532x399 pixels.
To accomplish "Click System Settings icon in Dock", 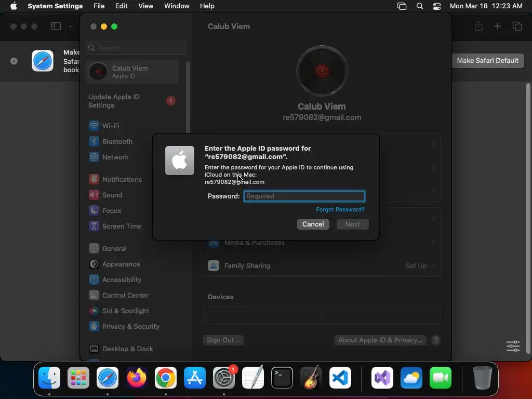I will 224,378.
